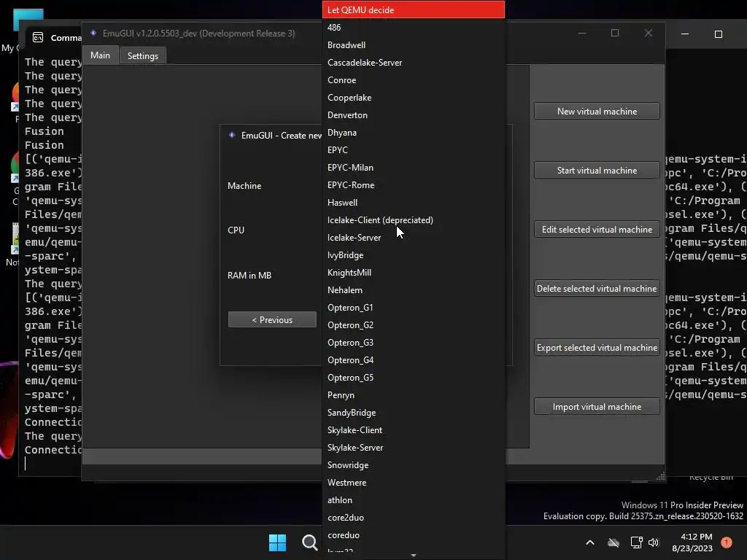747x560 pixels.
Task: Select Penryn CPU option
Action: tap(413, 395)
